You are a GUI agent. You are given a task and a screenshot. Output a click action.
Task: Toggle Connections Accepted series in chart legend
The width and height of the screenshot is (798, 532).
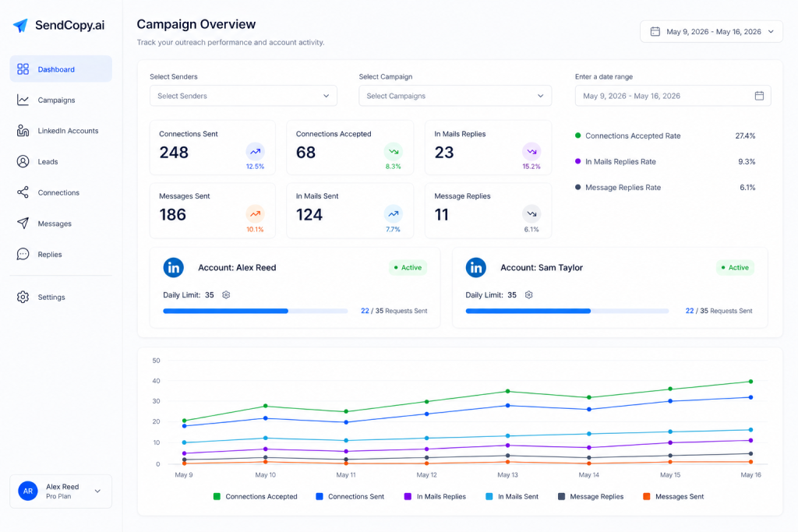pyautogui.click(x=255, y=496)
